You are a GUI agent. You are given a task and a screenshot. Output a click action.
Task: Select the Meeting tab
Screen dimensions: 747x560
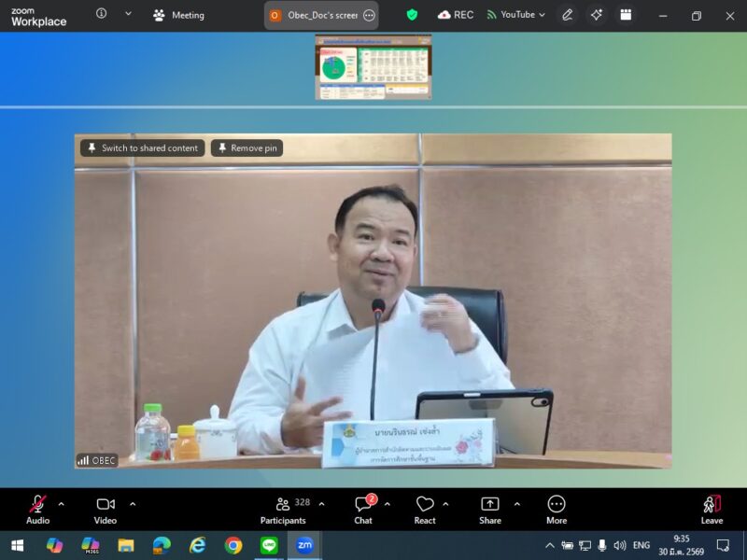pos(178,15)
